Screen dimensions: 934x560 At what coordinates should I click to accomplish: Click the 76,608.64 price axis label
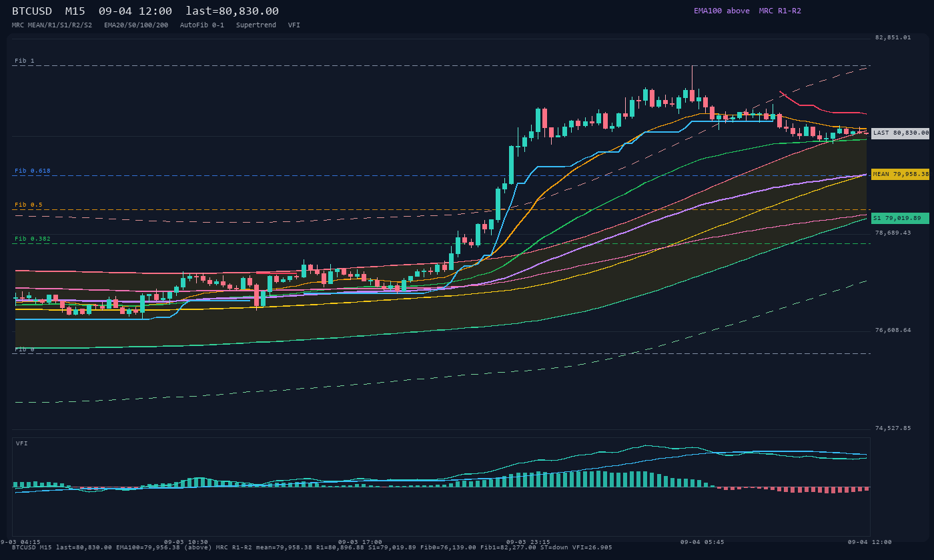pyautogui.click(x=893, y=330)
